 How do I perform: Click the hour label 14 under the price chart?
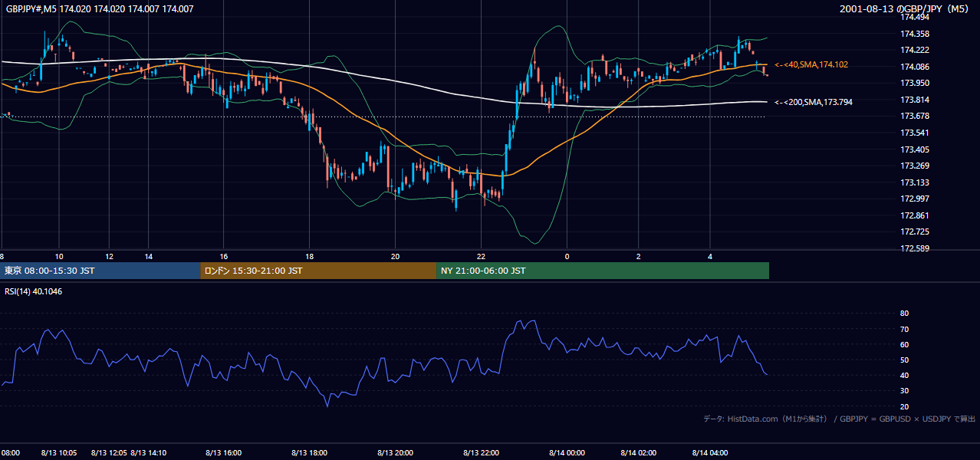click(x=149, y=256)
